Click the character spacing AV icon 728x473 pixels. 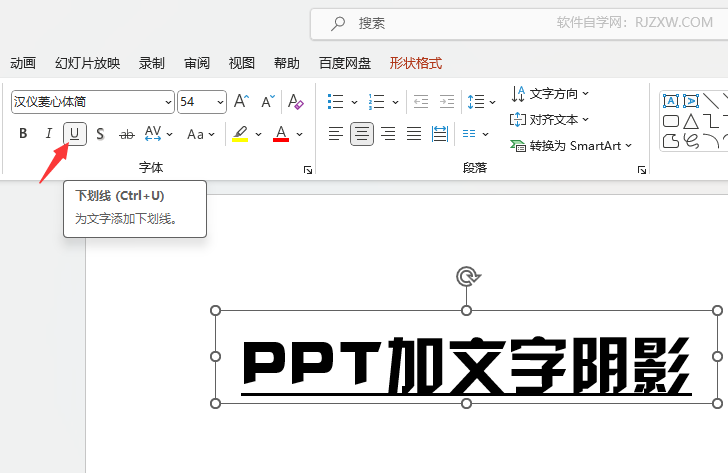153,134
